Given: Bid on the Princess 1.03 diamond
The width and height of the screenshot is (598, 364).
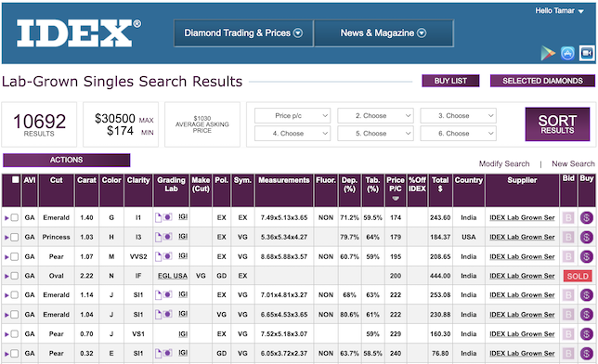Looking at the screenshot, I should coord(568,237).
